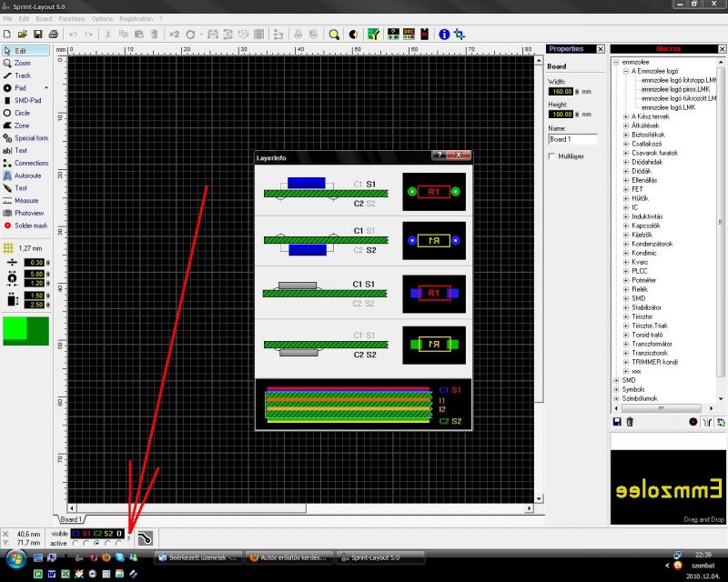Image resolution: width=728 pixels, height=582 pixels.
Task: Select the Edit tool
Action: pyautogui.click(x=26, y=51)
